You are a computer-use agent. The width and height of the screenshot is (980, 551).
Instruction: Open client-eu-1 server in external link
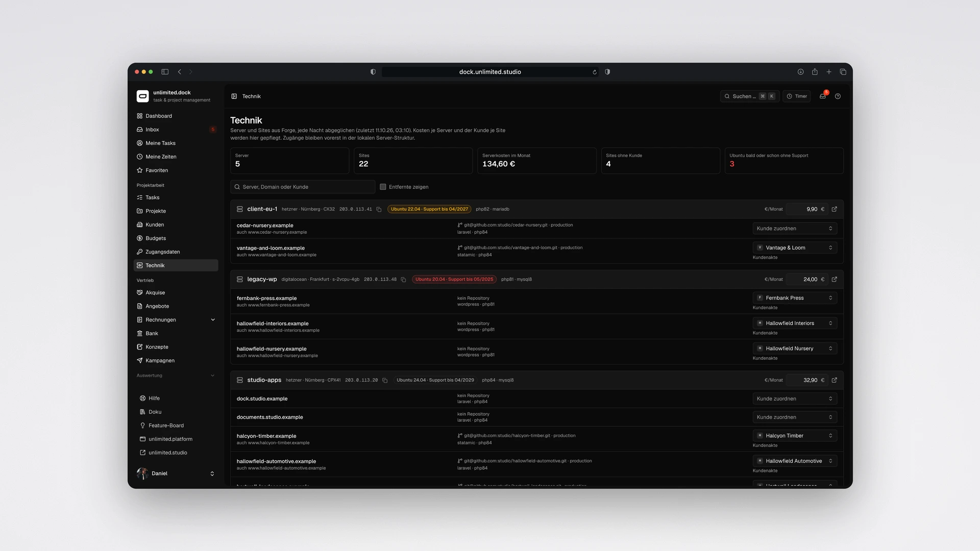pyautogui.click(x=835, y=209)
